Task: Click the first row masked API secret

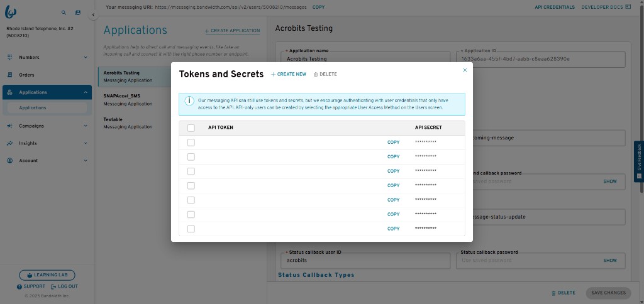Action: tap(426, 143)
